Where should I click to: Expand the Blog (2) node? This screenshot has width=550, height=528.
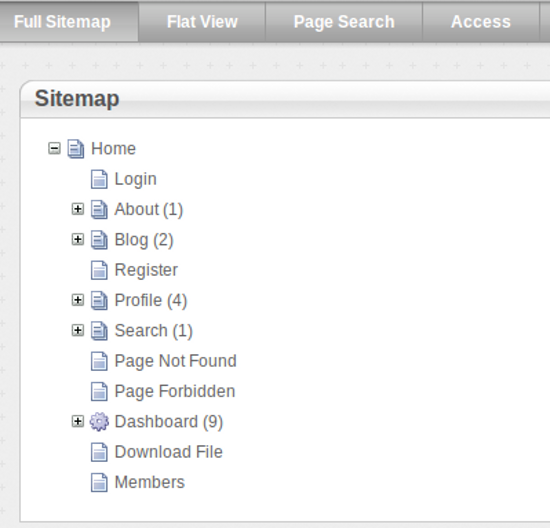(78, 239)
